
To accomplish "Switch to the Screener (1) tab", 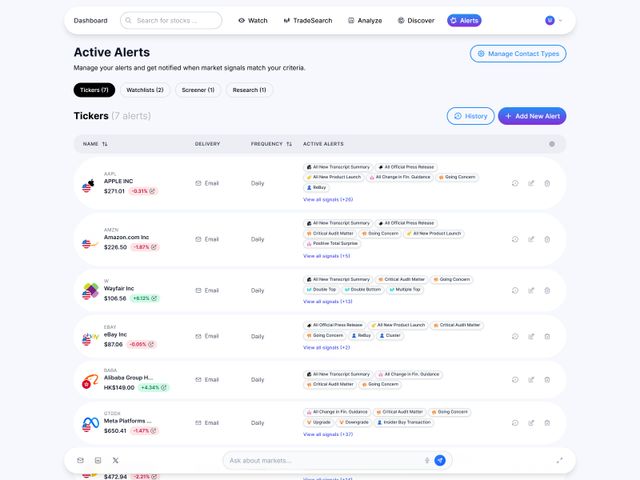I will pyautogui.click(x=198, y=90).
